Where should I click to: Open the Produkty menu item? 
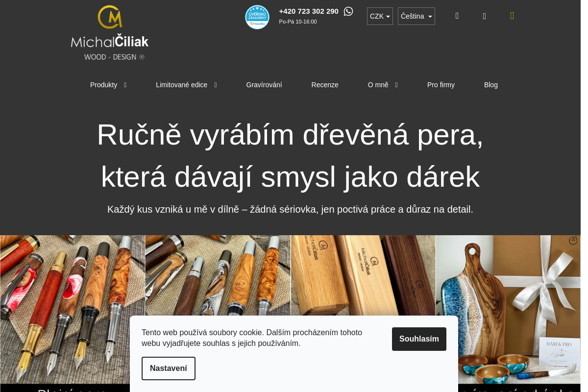pos(103,85)
